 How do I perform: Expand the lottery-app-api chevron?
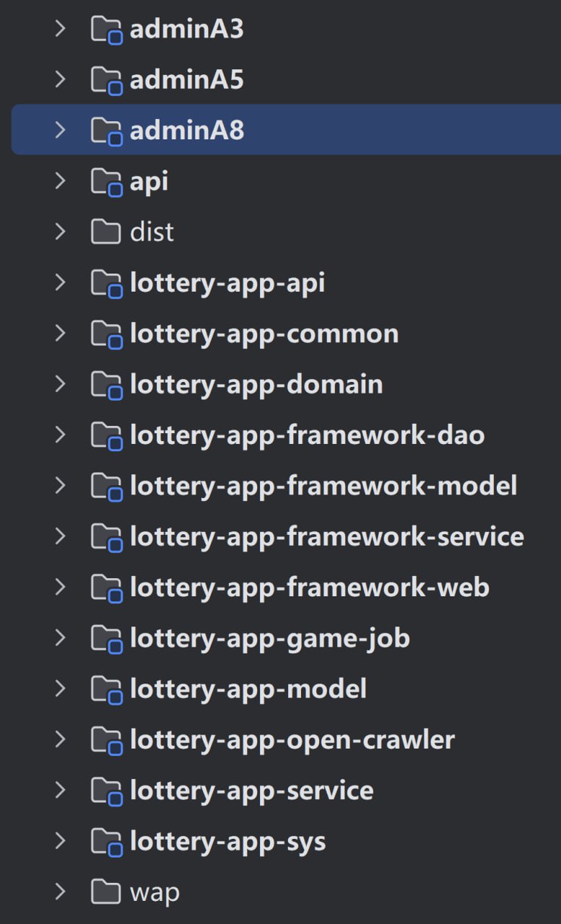(x=60, y=283)
